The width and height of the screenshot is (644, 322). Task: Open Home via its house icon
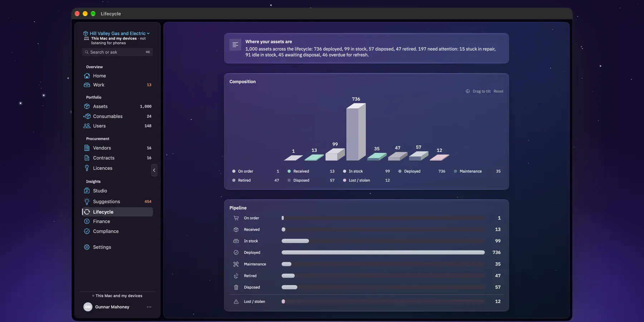coord(87,76)
